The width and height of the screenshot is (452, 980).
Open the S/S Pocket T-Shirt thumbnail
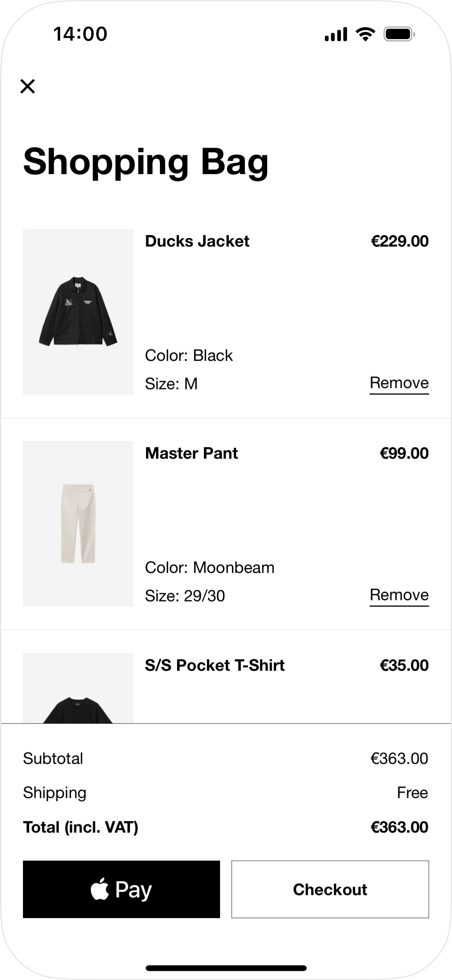pos(78,688)
